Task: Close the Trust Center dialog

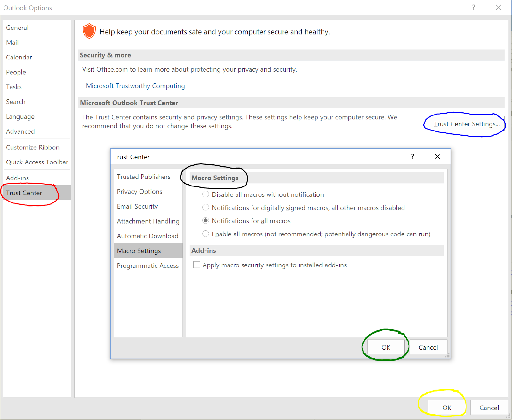Action: (x=437, y=156)
